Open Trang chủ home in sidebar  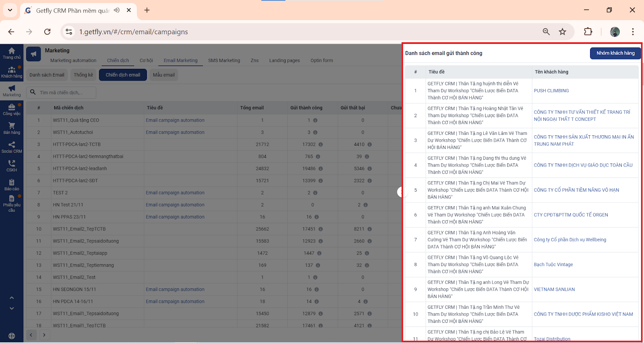pyautogui.click(x=12, y=53)
